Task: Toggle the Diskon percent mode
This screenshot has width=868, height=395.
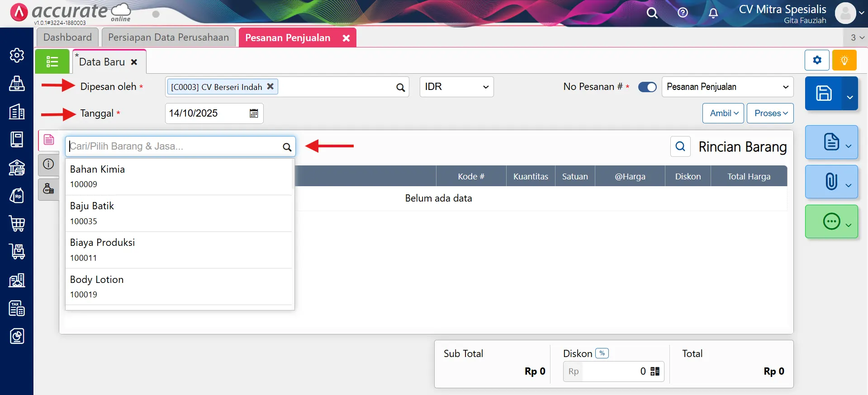Action: tap(602, 353)
